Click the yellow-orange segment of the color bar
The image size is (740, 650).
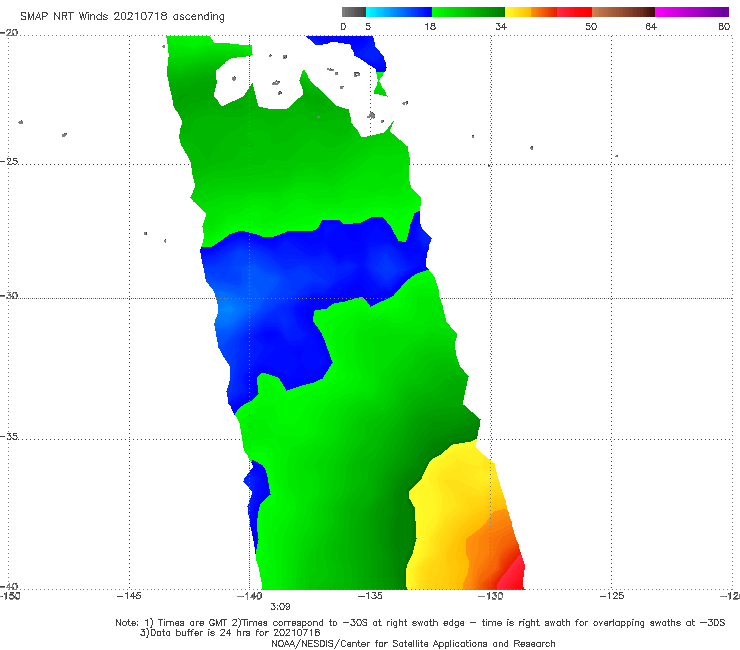(531, 12)
